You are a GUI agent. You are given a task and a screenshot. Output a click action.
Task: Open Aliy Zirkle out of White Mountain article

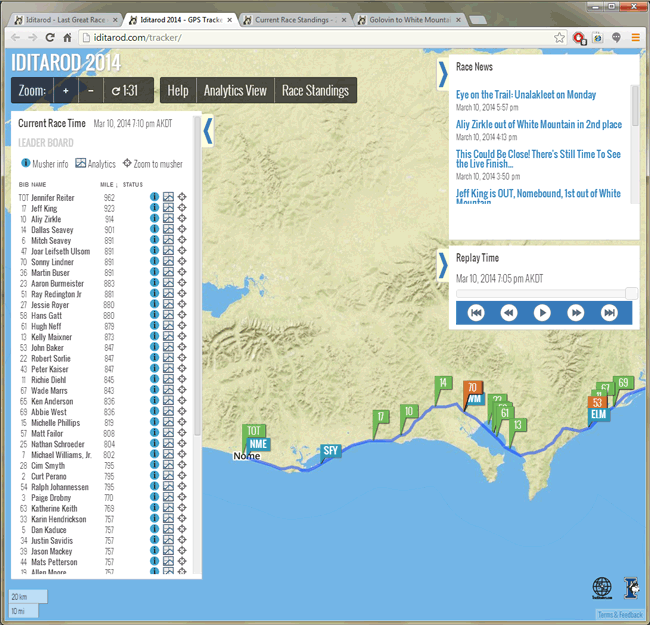coord(539,124)
